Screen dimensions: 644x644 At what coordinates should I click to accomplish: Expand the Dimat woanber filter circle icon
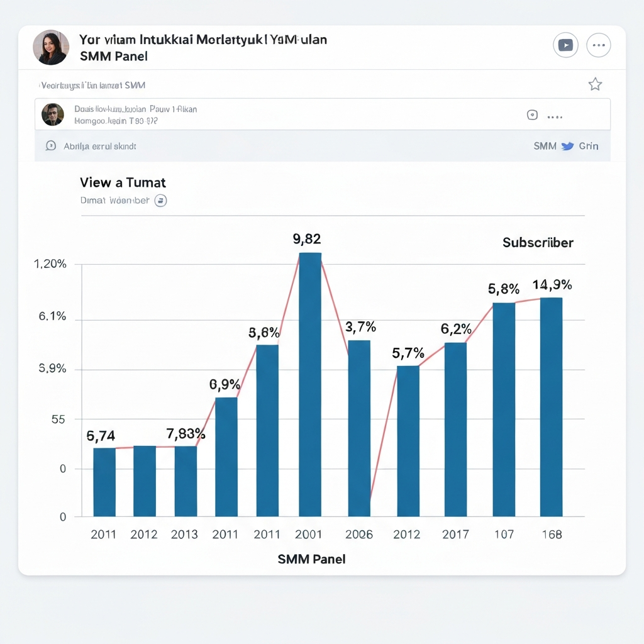(x=160, y=201)
